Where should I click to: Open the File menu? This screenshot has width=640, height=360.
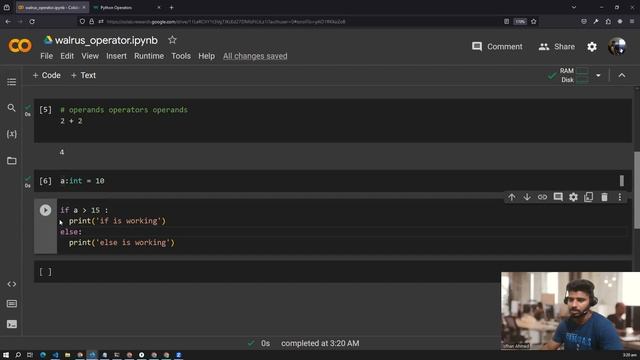pyautogui.click(x=47, y=56)
